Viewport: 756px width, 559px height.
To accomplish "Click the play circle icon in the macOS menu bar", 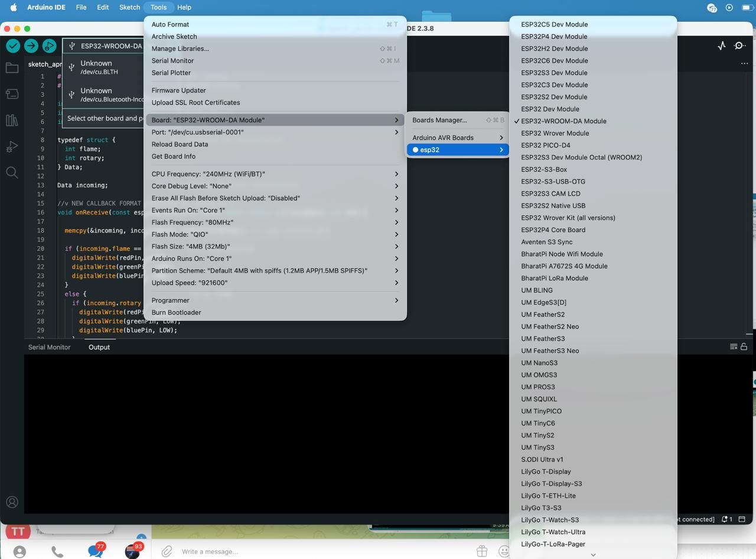I will 729,8.
